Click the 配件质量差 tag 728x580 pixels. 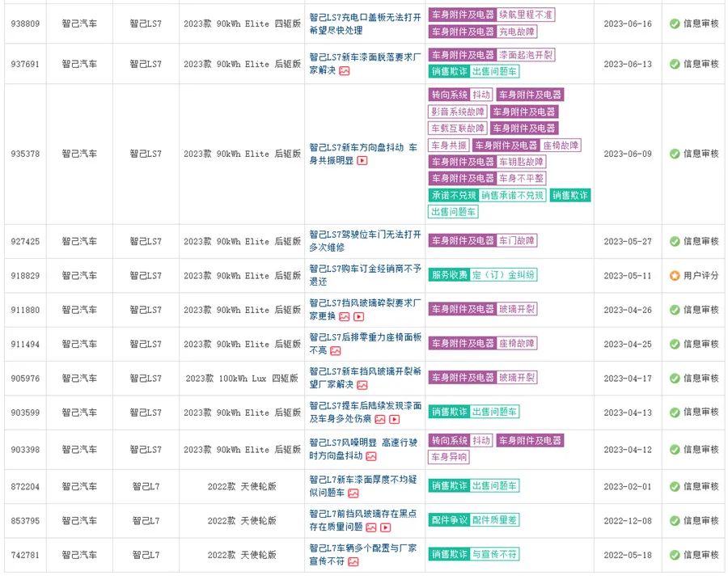[494, 520]
